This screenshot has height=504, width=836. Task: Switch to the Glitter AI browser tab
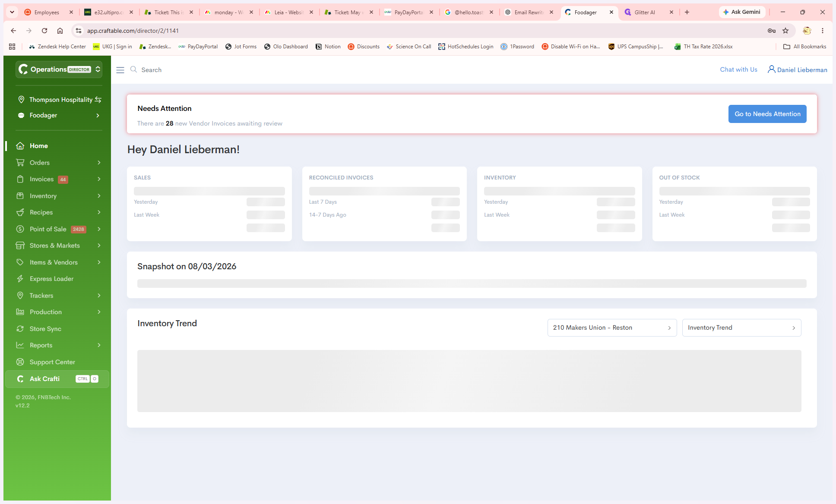click(649, 12)
